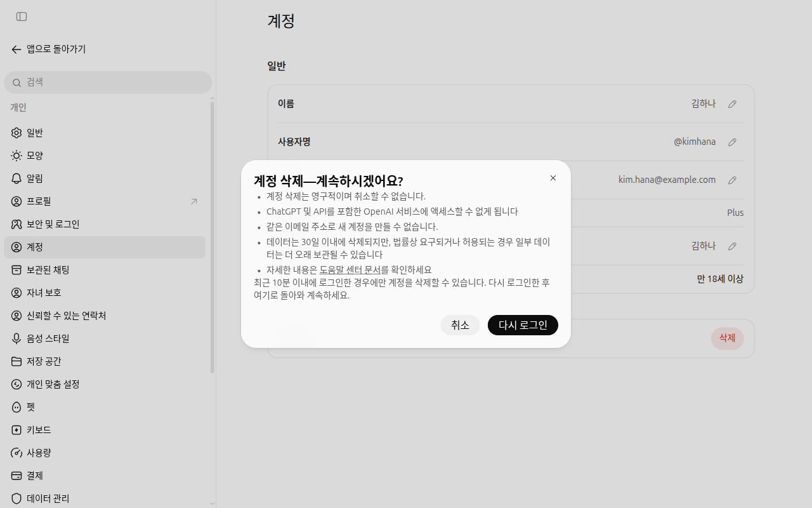Click the bell icon beside 알림
Image resolution: width=812 pixels, height=508 pixels.
[16, 178]
